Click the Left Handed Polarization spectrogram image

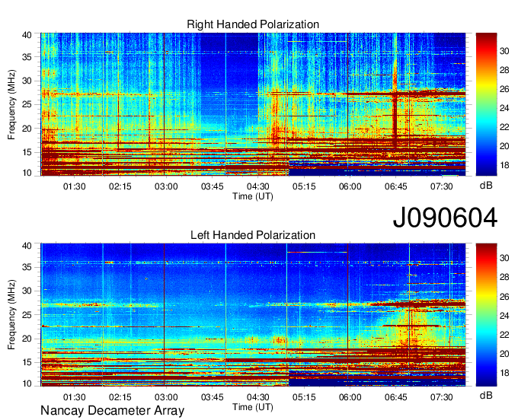pos(253,315)
